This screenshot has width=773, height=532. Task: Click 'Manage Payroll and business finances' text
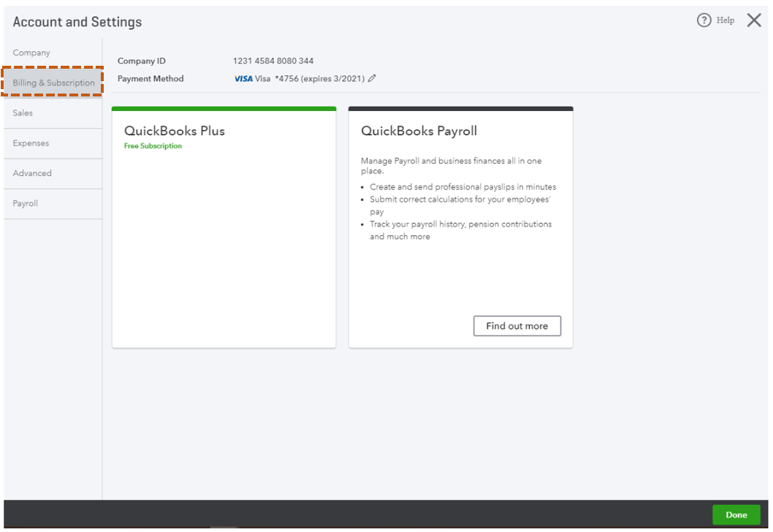point(451,166)
